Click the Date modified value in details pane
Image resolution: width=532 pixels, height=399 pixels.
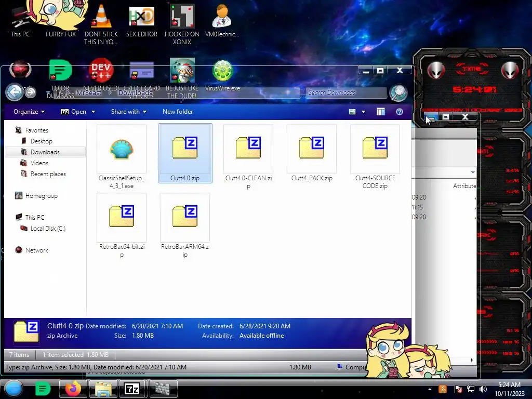pos(157,326)
